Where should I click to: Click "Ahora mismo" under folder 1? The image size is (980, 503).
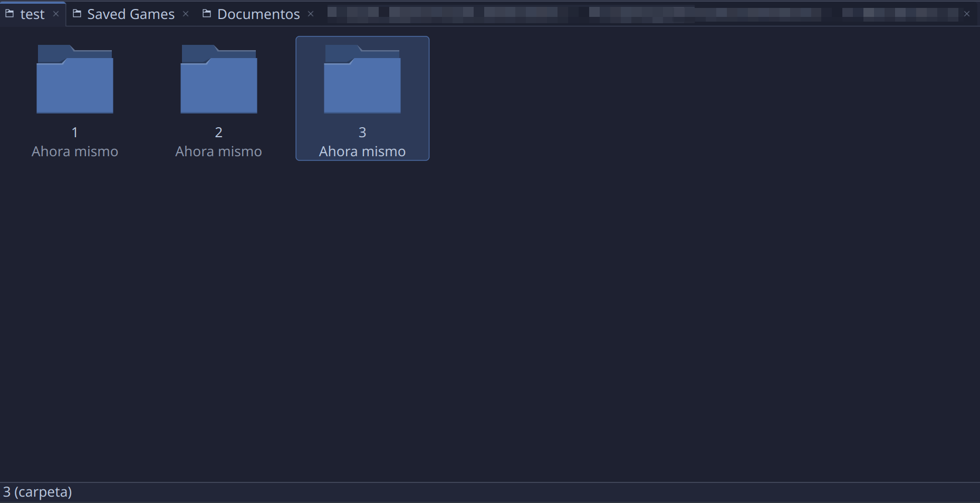coord(74,151)
